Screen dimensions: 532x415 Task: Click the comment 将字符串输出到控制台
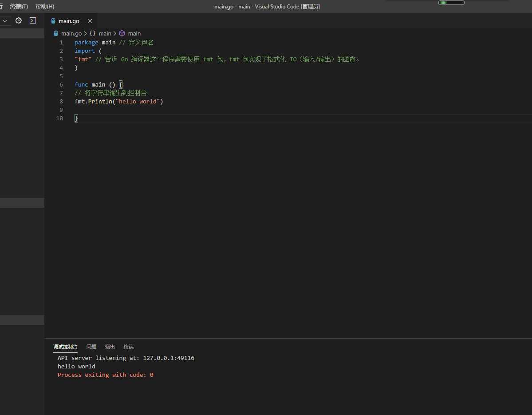[115, 93]
